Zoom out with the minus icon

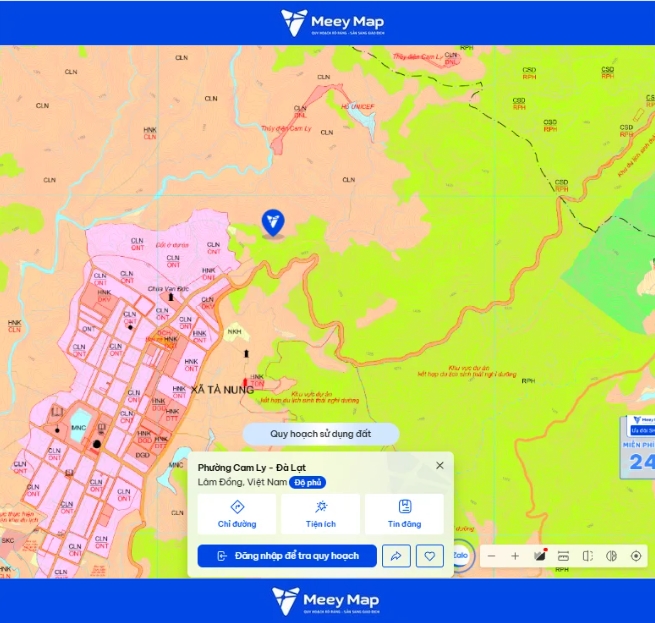pyautogui.click(x=492, y=556)
